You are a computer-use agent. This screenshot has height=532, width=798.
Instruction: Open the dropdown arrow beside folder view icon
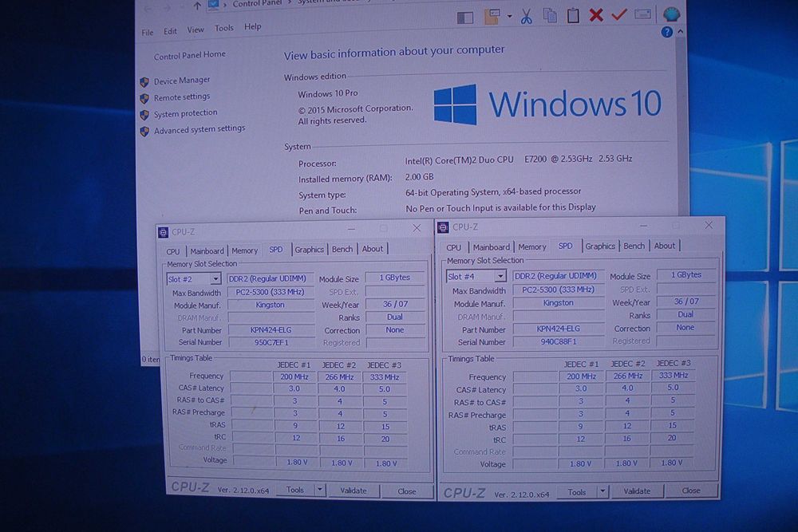click(x=509, y=17)
